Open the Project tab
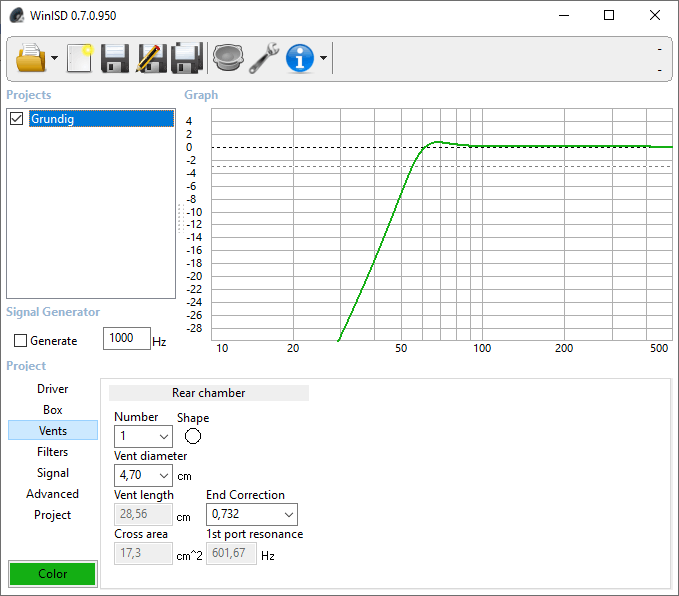 coord(53,515)
